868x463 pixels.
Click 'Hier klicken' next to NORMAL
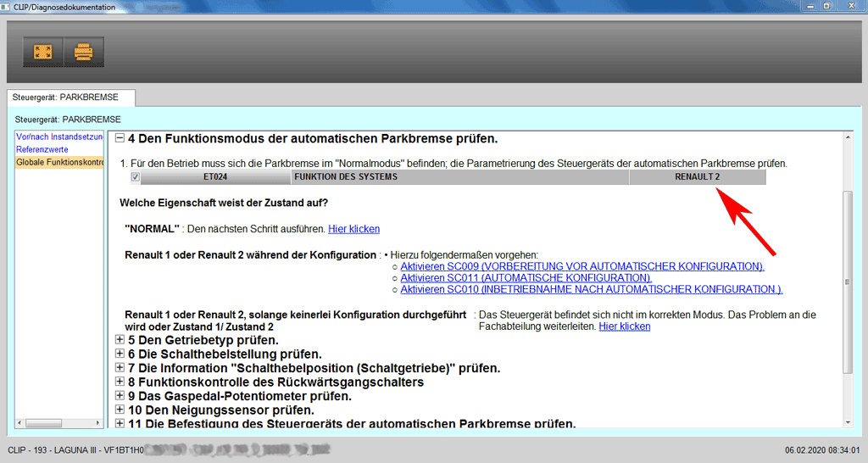[353, 229]
